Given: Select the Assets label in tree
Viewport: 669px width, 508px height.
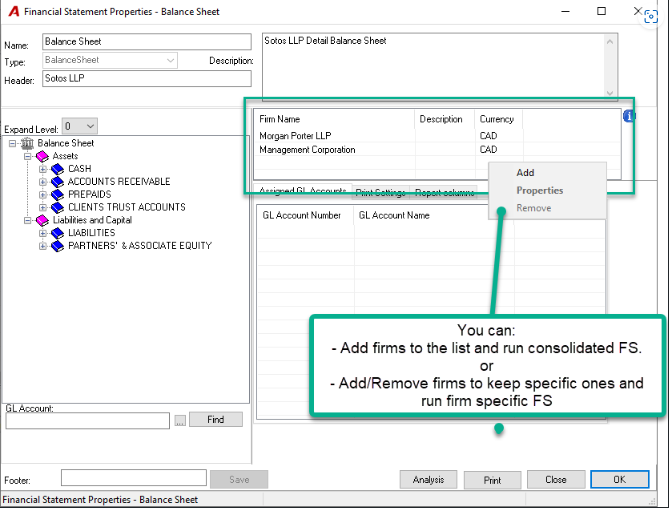Looking at the screenshot, I should tap(65, 157).
